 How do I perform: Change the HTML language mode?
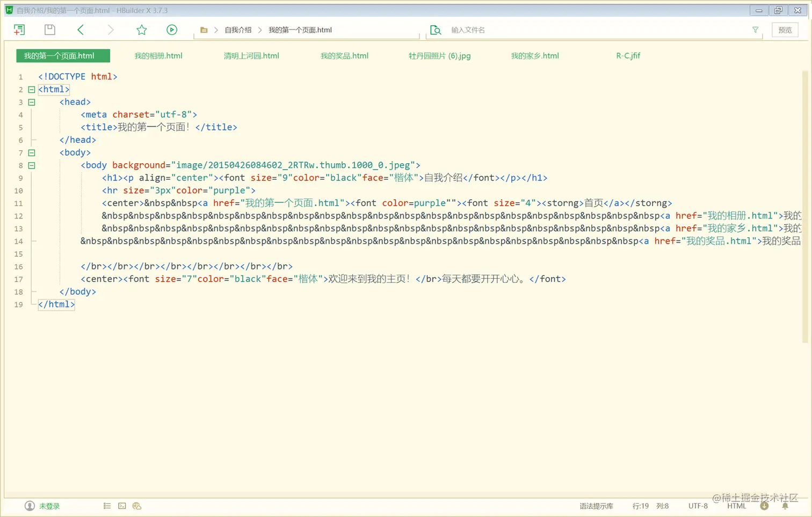click(x=737, y=506)
